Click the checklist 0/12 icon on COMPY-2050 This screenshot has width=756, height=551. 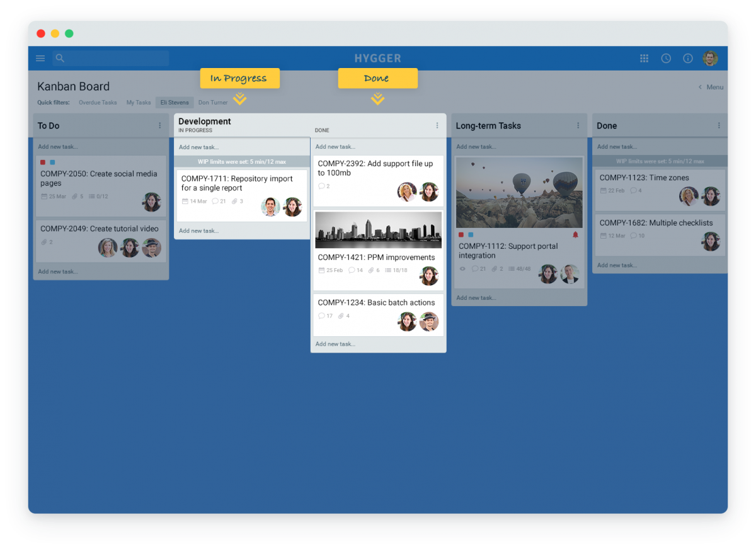click(x=98, y=196)
